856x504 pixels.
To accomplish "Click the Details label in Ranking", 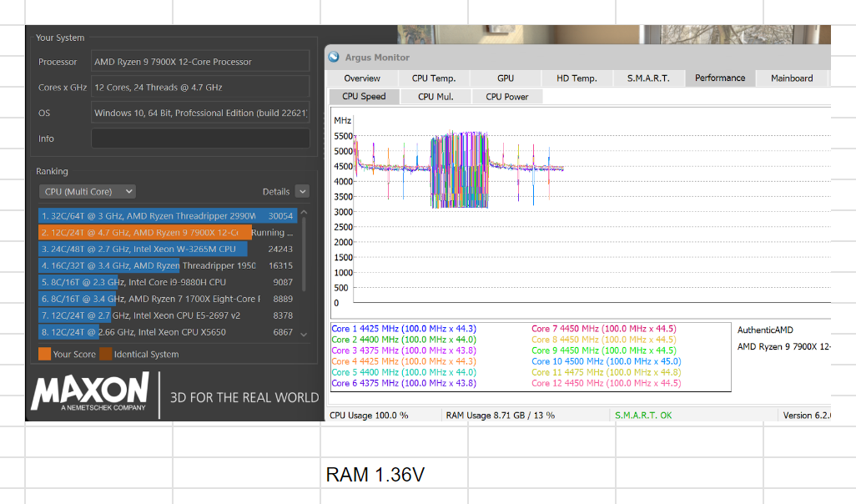I will (x=275, y=192).
